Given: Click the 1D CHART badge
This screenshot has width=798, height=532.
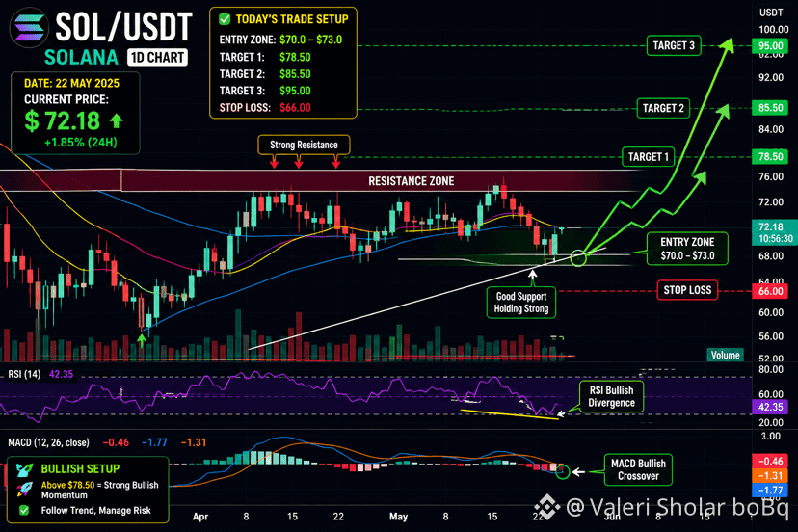Looking at the screenshot, I should click(157, 58).
